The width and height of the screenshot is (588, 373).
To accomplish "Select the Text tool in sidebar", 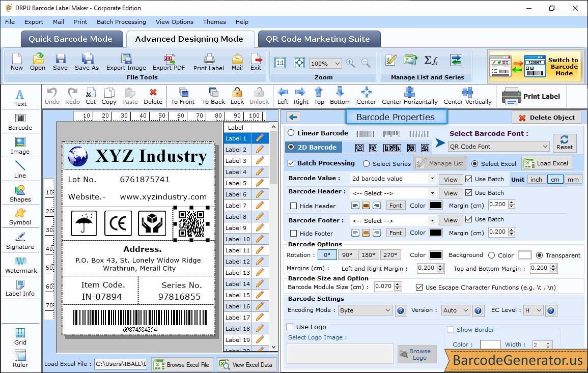I will tap(20, 98).
